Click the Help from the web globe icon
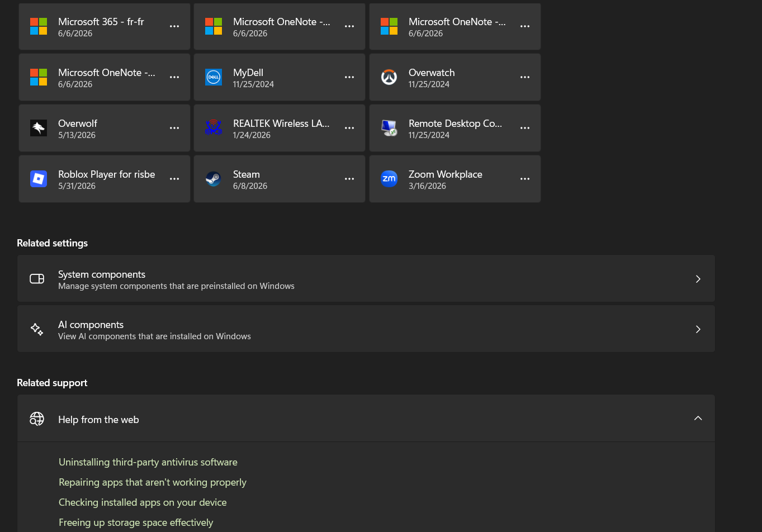Screen dimensions: 762x532 (37, 419)
